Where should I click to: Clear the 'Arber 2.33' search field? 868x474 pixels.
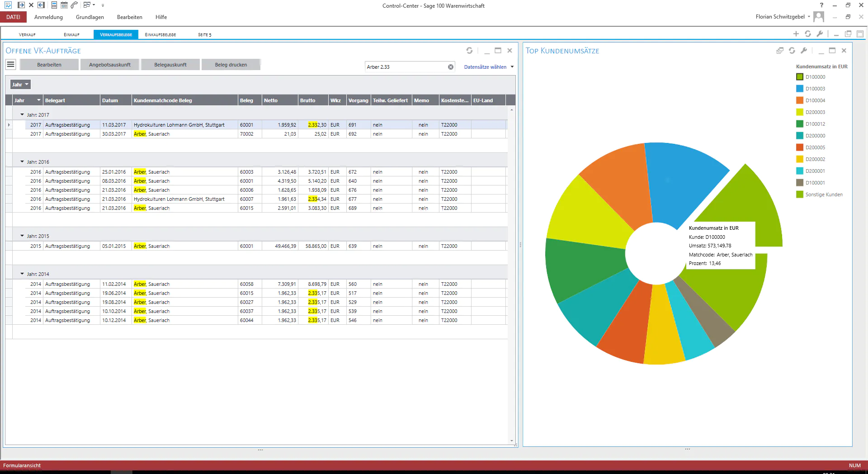[x=451, y=67]
